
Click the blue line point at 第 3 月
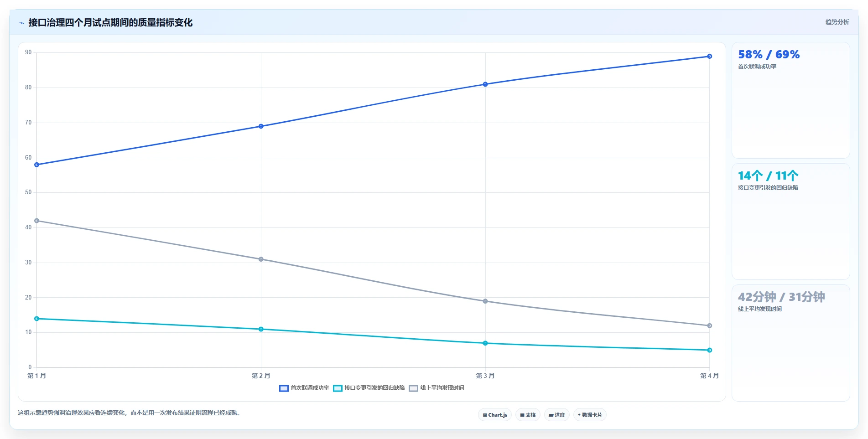[x=485, y=84]
